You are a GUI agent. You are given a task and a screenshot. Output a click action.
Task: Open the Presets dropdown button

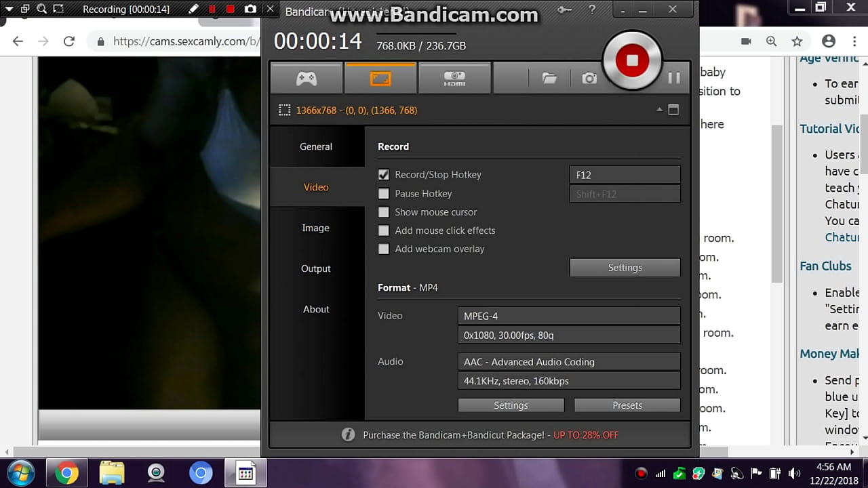coord(627,405)
